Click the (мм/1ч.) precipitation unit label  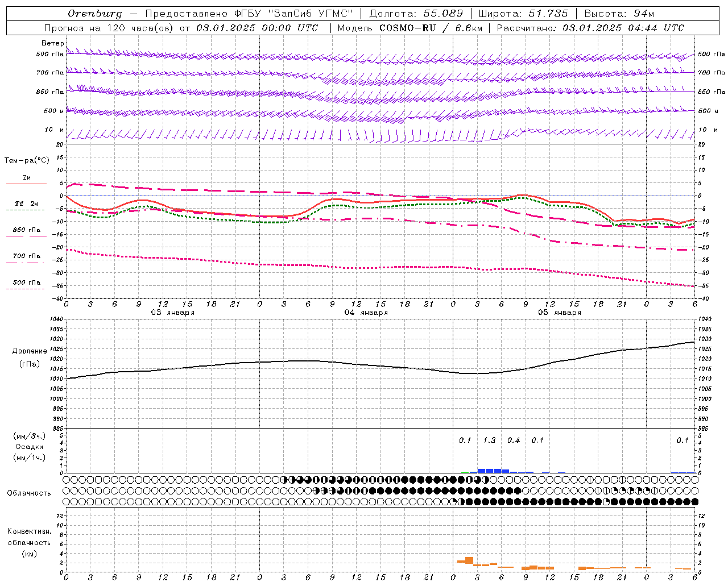(x=30, y=458)
